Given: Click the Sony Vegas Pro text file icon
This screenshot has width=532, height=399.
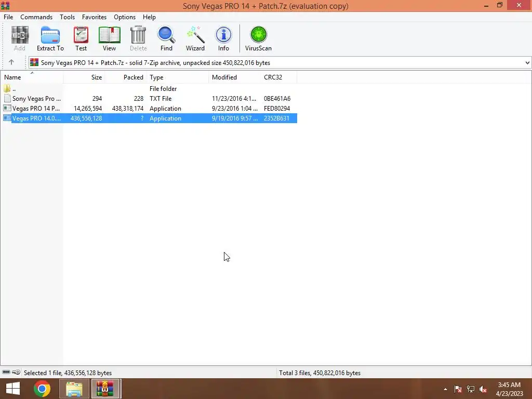Looking at the screenshot, I should pos(7,98).
